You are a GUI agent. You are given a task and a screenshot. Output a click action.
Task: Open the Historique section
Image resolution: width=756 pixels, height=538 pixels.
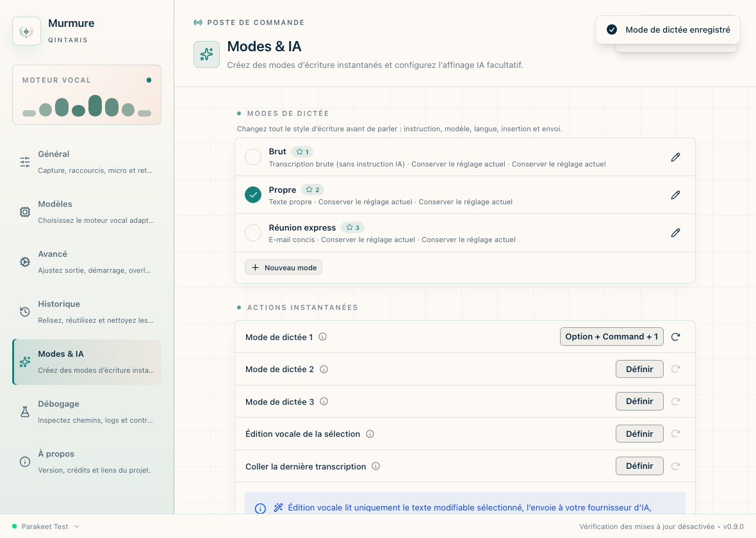point(86,312)
